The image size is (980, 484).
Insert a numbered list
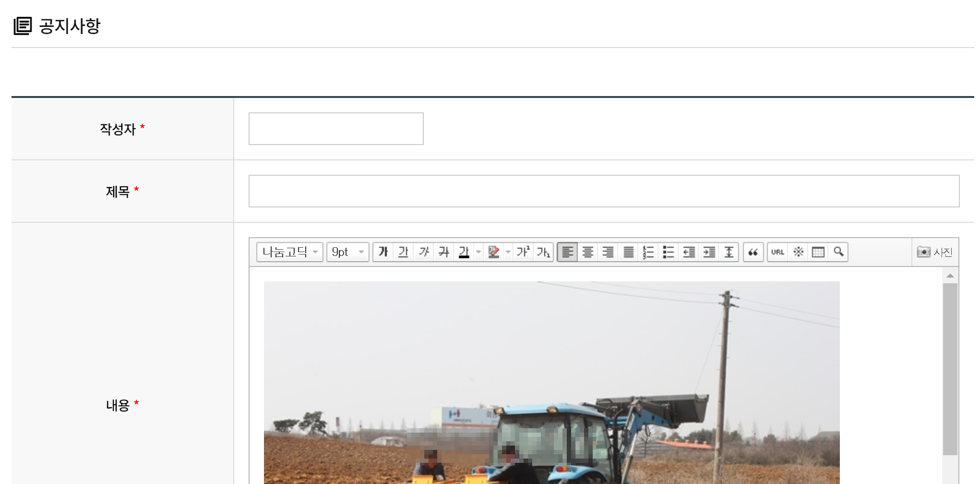pos(648,252)
